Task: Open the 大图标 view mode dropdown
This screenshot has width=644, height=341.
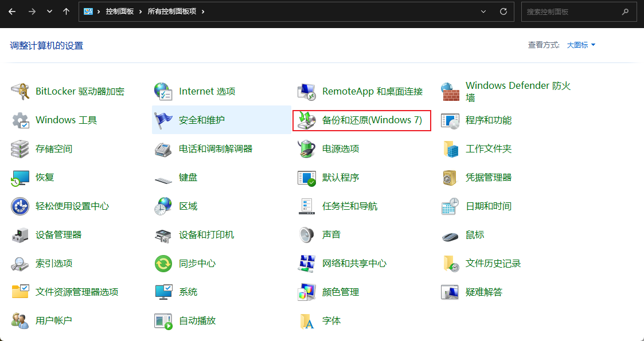Action: click(x=581, y=45)
